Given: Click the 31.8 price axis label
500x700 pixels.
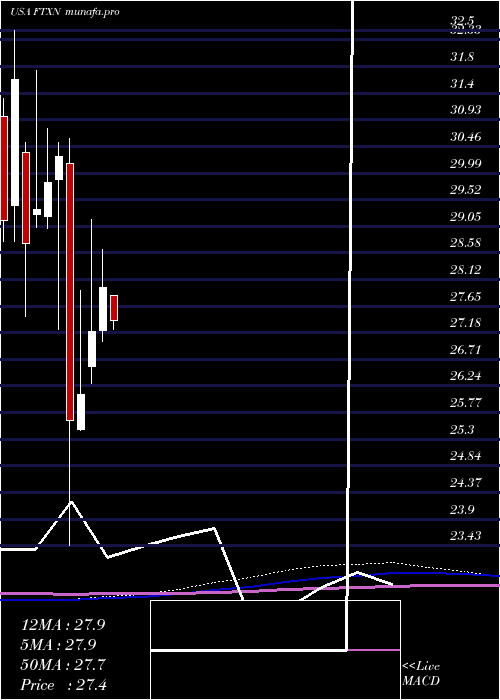Looking at the screenshot, I should [462, 57].
